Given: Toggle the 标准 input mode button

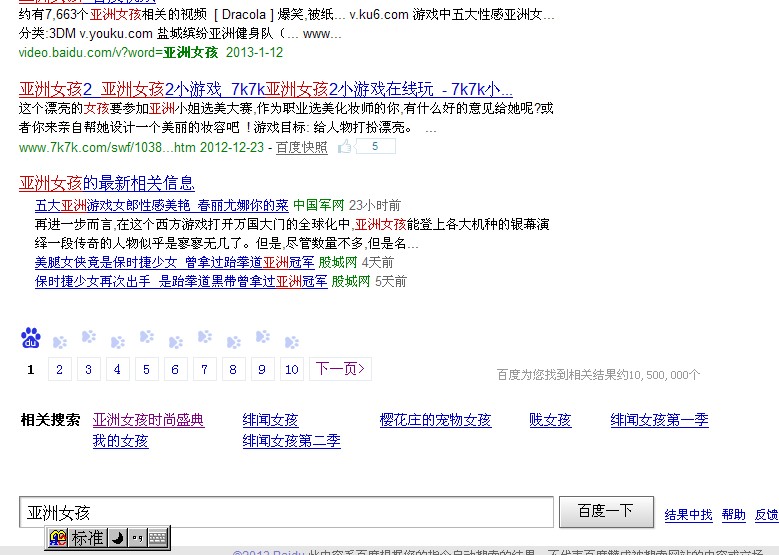Looking at the screenshot, I should pos(87,538).
